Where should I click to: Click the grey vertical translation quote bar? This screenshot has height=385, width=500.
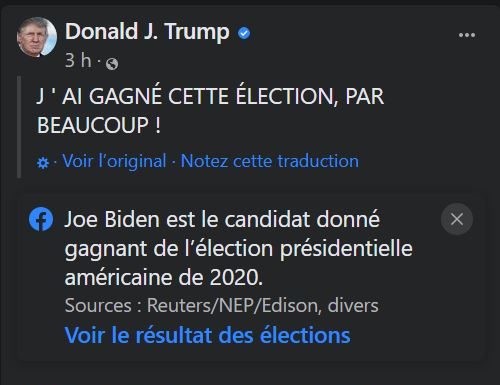[19, 127]
